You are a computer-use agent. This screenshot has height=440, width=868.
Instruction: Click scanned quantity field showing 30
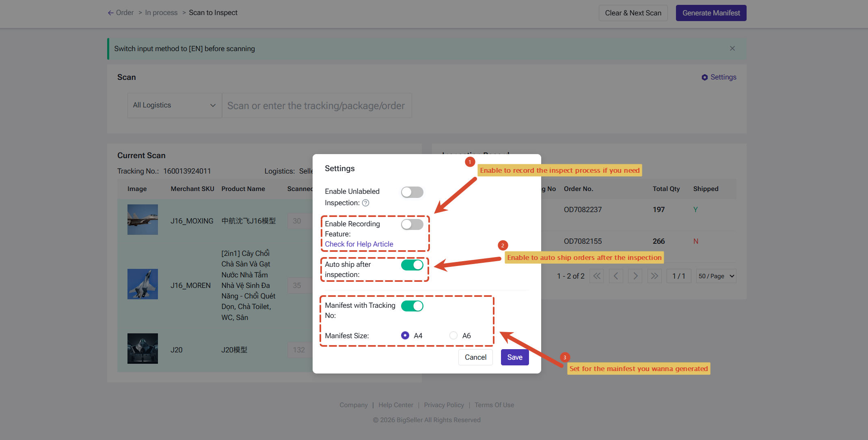[300, 221]
